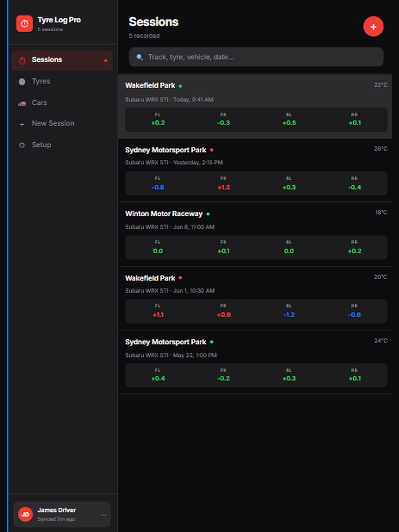Screen dimensions: 399x532
Task: Click FR -0.2 value in May 22 session
Action: [x=223, y=379]
